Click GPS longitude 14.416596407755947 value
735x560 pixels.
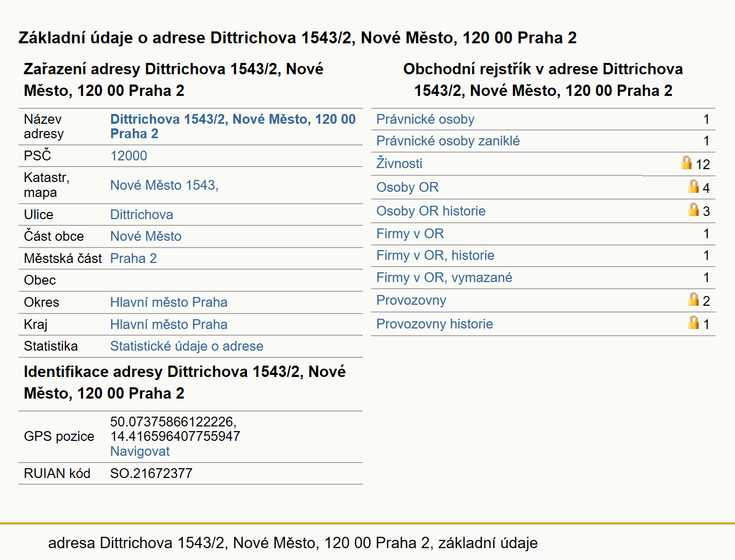pyautogui.click(x=175, y=436)
